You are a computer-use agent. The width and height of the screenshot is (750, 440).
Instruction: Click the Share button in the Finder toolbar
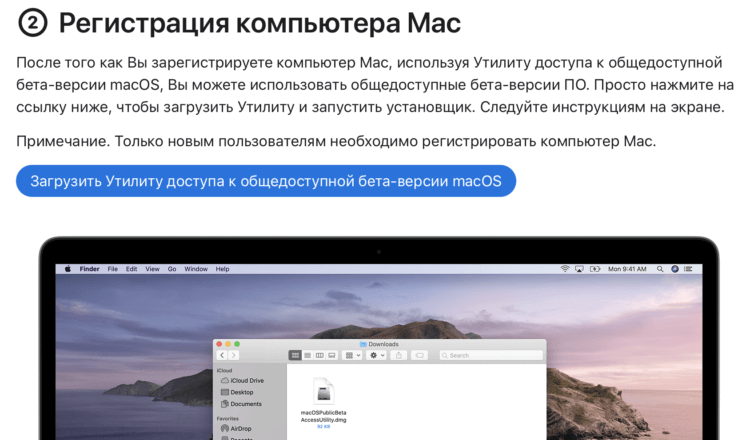click(398, 355)
